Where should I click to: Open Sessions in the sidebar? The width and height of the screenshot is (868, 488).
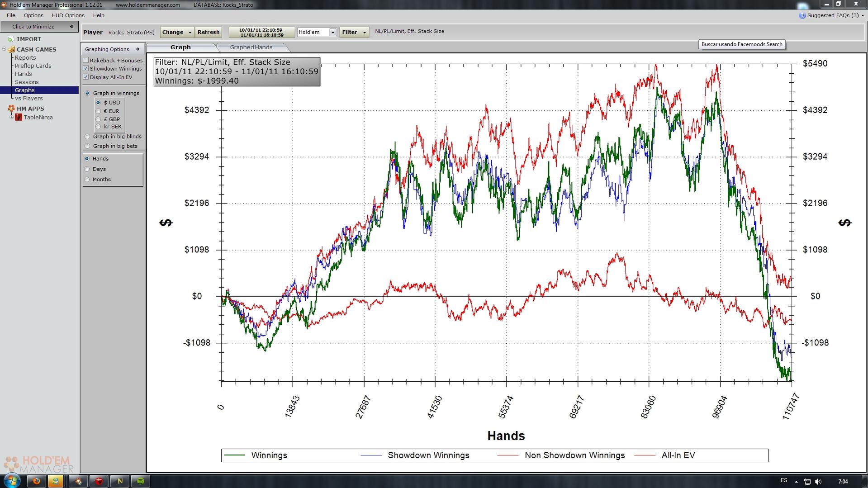coord(27,82)
